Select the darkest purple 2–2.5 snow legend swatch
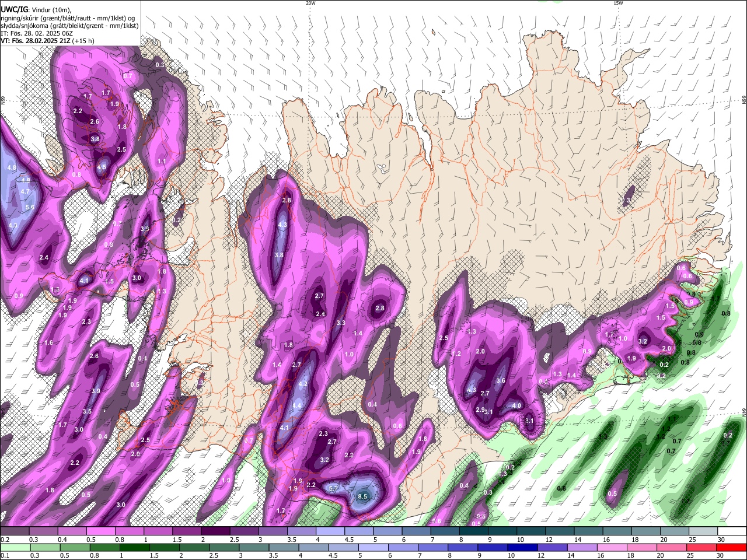Image resolution: width=747 pixels, height=560 pixels. 215,531
